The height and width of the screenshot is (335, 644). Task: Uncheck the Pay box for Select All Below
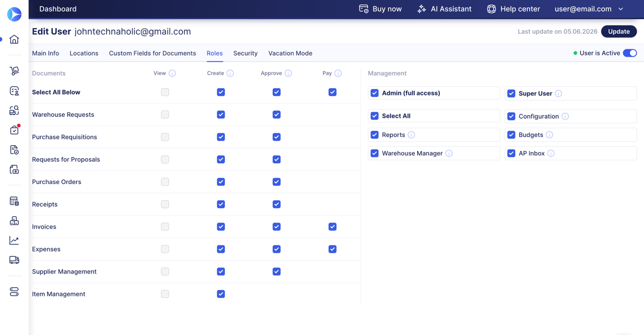click(333, 92)
